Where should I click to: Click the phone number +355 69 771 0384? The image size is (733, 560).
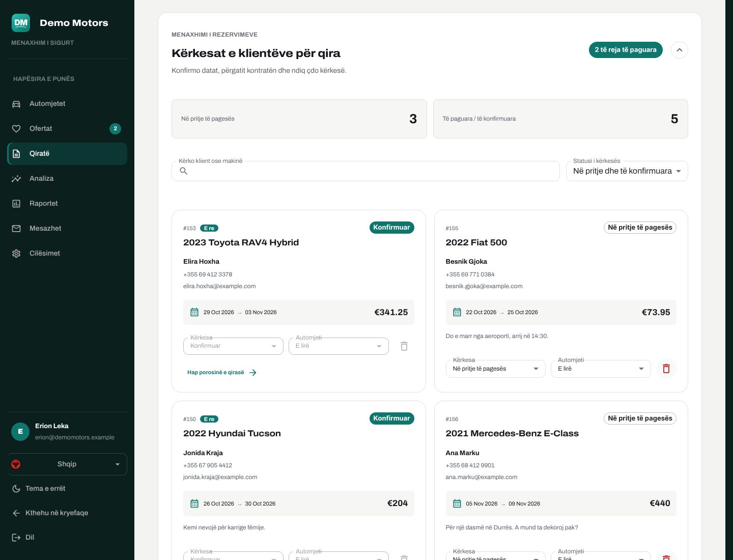[x=470, y=274]
